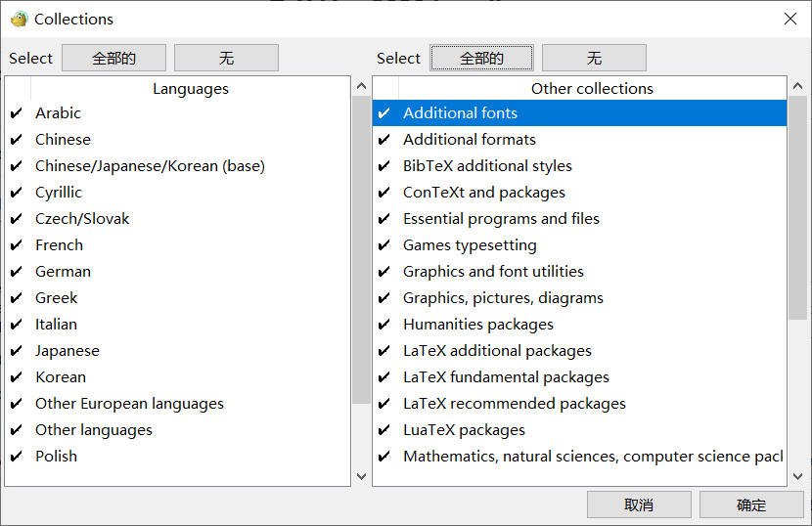Cancel the dialog with 取消
This screenshot has width=812, height=526.
pos(638,504)
